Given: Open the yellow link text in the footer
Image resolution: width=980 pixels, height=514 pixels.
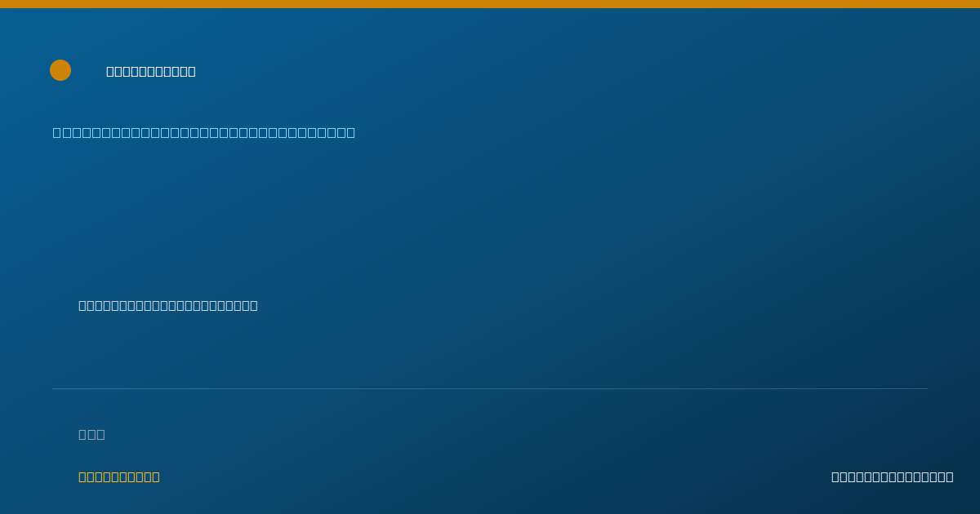Looking at the screenshot, I should pyautogui.click(x=119, y=476).
